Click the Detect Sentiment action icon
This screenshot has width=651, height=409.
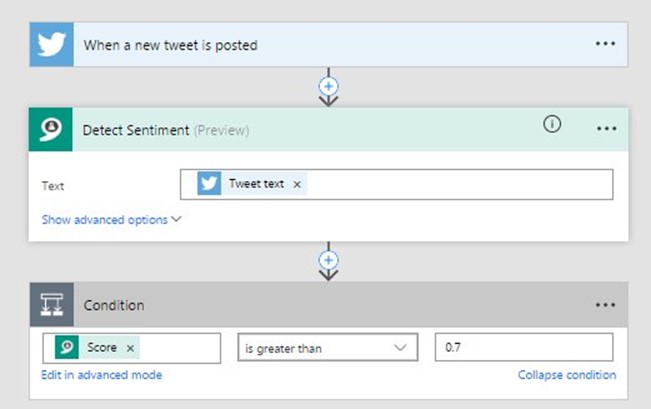tap(49, 129)
